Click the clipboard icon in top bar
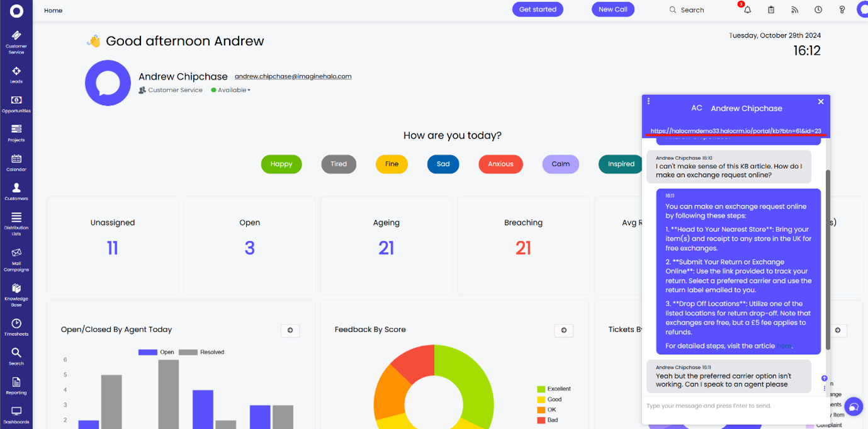Screen dimensions: 868x429 771,10
